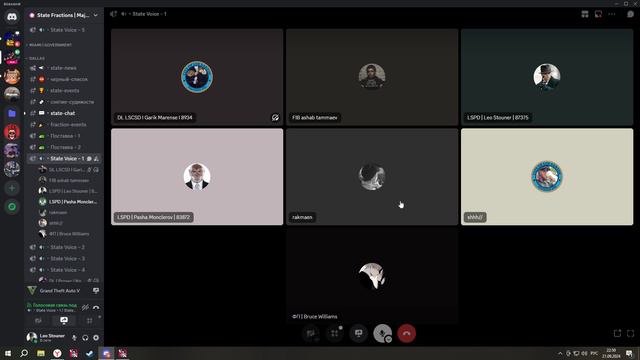Join the State Voice - 2 channel
This screenshot has height=360, width=640.
[64, 247]
